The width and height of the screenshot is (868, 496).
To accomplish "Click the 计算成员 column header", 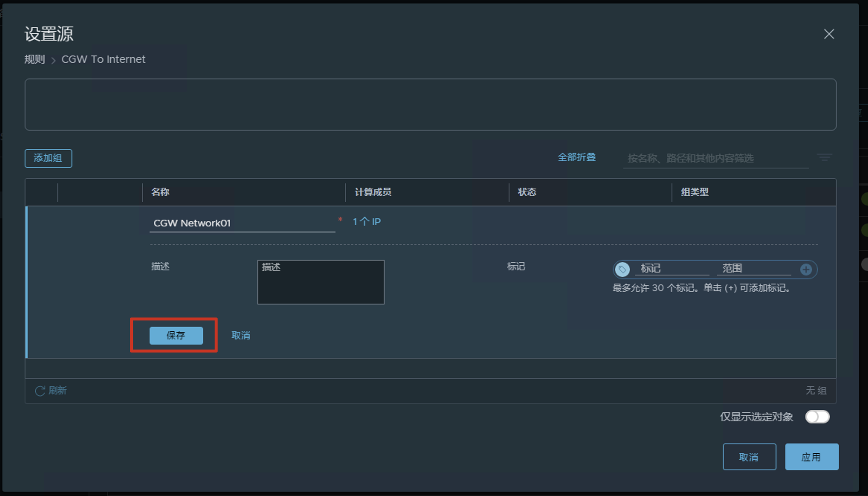I will (x=373, y=192).
